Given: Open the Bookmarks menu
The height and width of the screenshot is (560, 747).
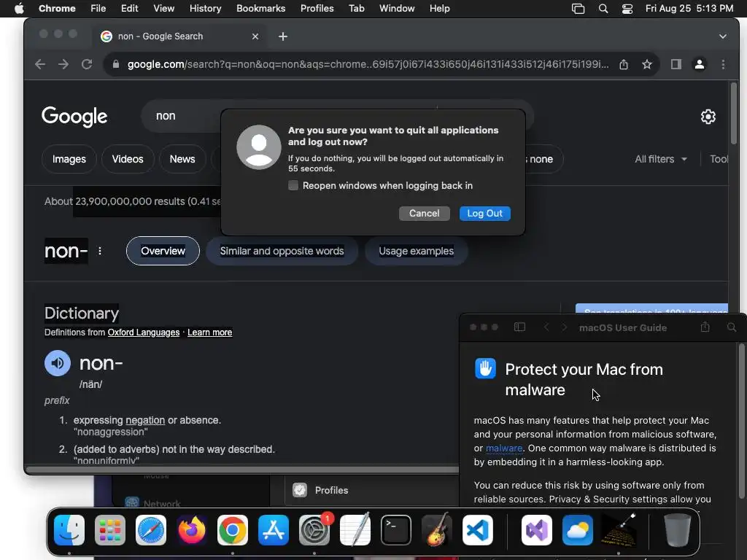Looking at the screenshot, I should (260, 9).
